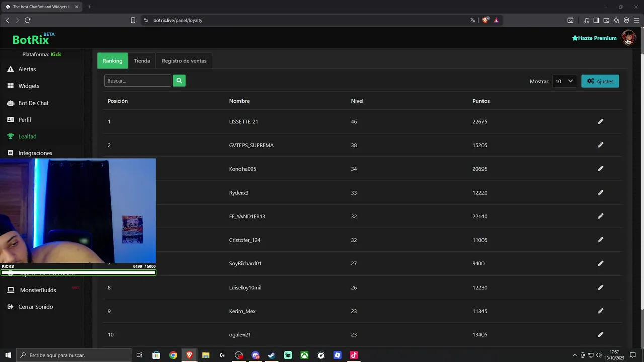This screenshot has height=362, width=644.
Task: Open the page translate icon
Action: click(x=473, y=20)
